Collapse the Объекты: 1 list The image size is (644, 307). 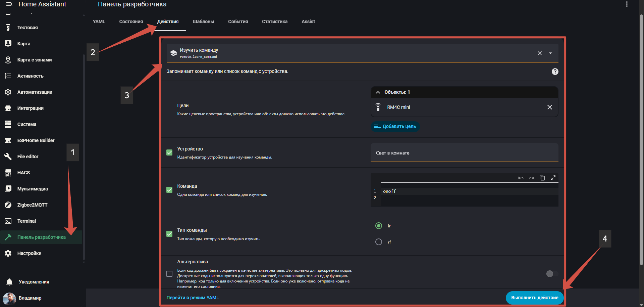tap(378, 92)
